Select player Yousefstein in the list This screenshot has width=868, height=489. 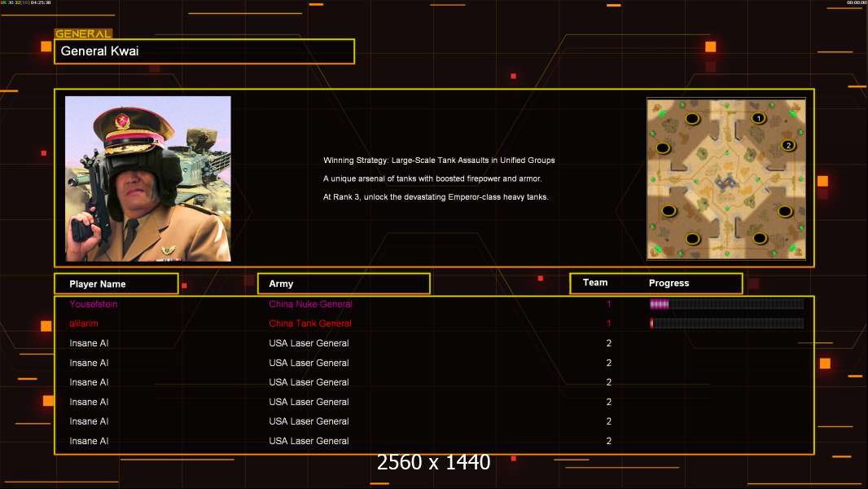point(94,304)
